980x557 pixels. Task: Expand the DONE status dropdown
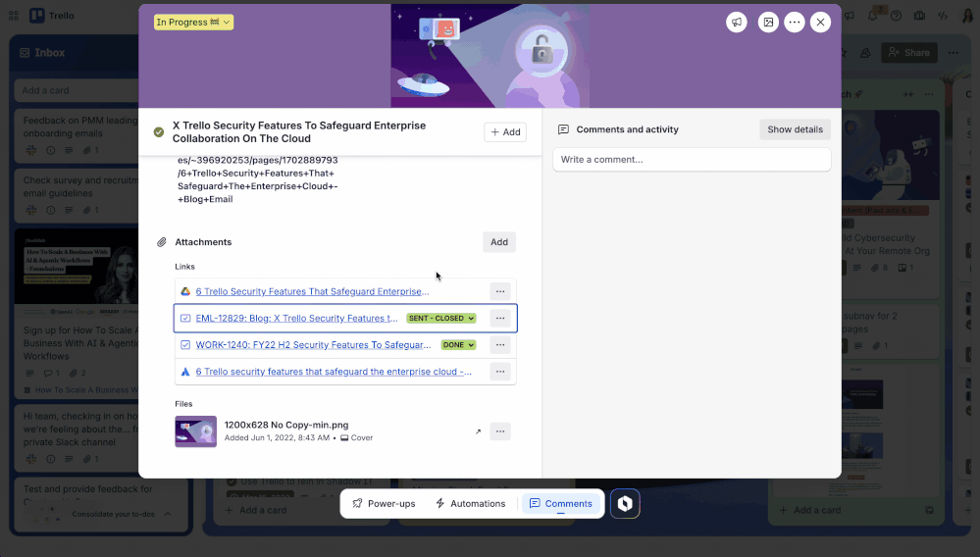pos(458,344)
